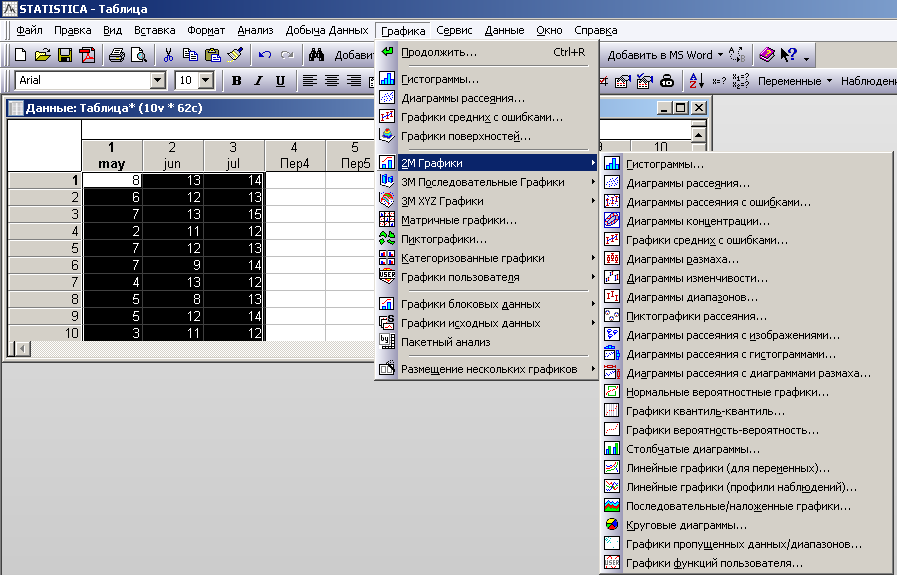Image resolution: width=897 pixels, height=575 pixels.
Task: Click the table horizontal scrollbar left arrow
Action: 22,348
